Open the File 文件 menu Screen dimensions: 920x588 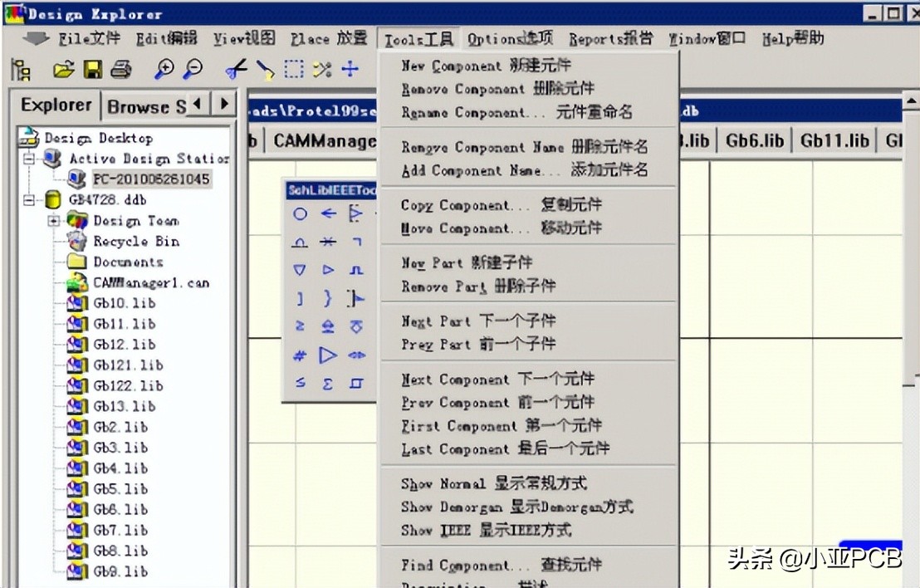click(89, 39)
